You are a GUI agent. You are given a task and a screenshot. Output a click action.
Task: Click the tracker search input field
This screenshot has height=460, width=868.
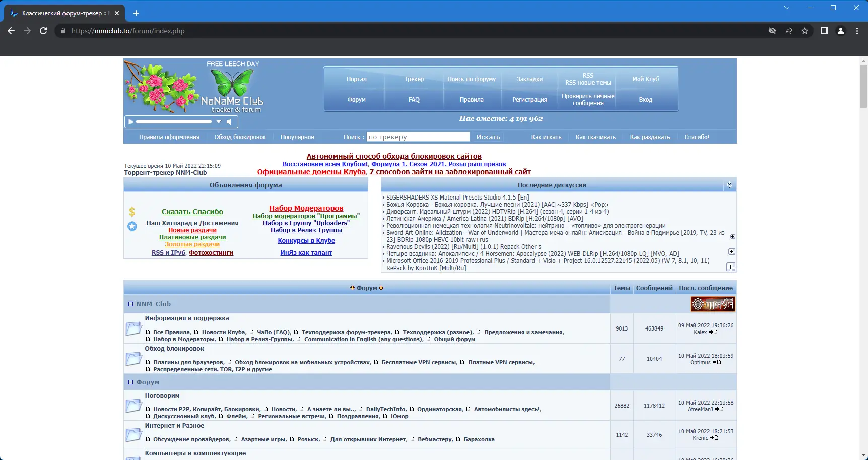[418, 137]
